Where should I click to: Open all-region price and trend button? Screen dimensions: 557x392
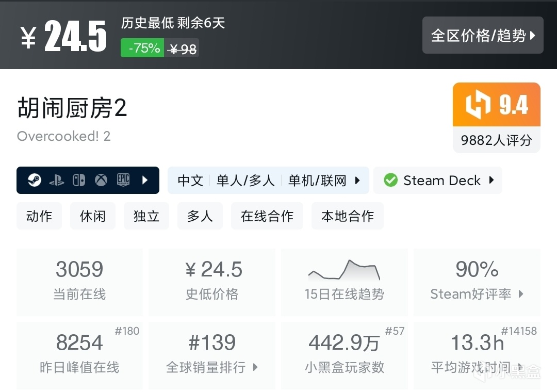(483, 35)
